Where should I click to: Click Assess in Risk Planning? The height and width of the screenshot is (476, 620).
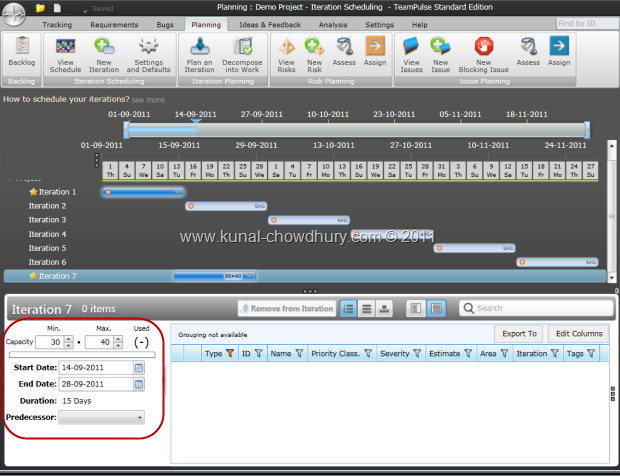[344, 46]
